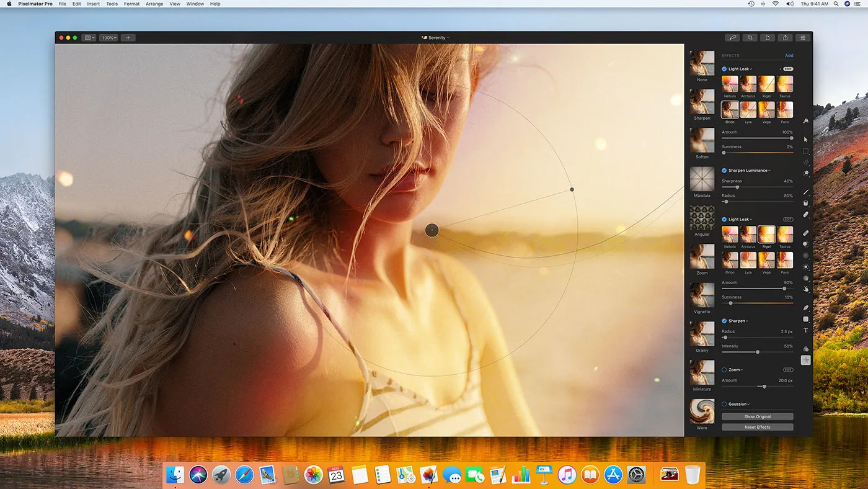Screen dimensions: 868x489
Task: Select the rectangular Selection tool
Action: 805,150
